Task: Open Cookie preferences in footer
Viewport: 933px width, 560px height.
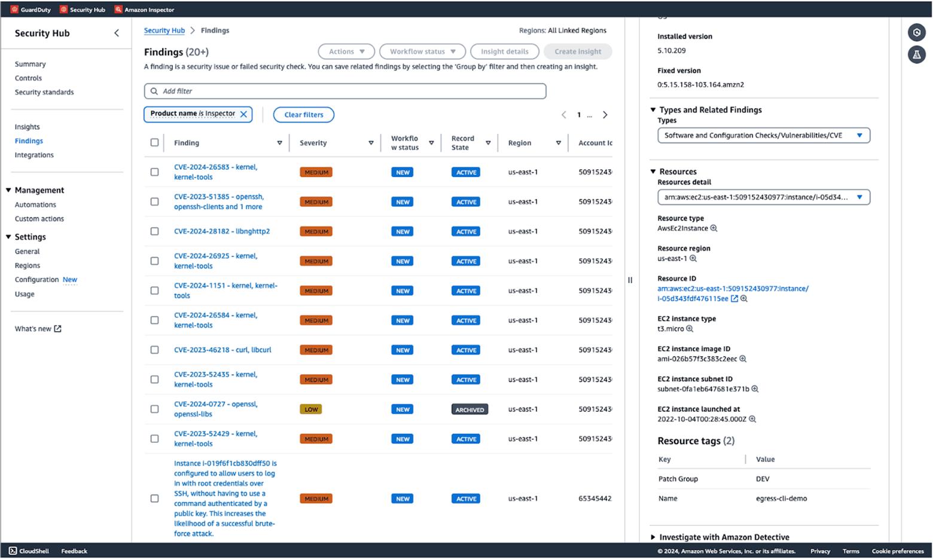Action: [x=898, y=551]
